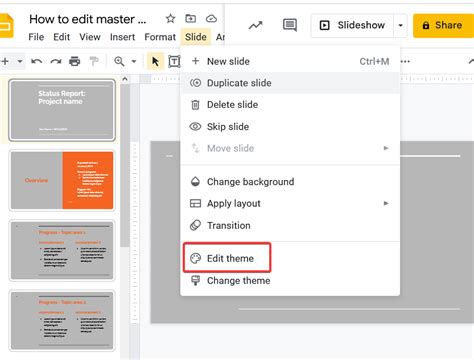
Task: Open the Slideshow options dropdown arrow
Action: pyautogui.click(x=400, y=25)
